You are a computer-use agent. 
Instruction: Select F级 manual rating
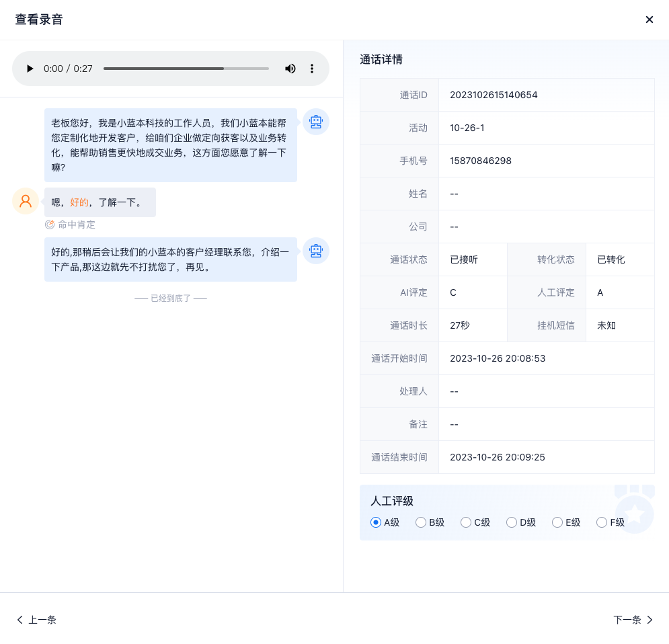coord(602,522)
